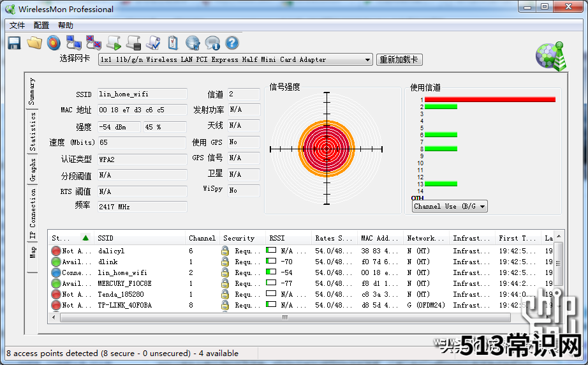Select the Tenda_185280 SSID cell
Screen dimensions: 588x365
(x=121, y=294)
